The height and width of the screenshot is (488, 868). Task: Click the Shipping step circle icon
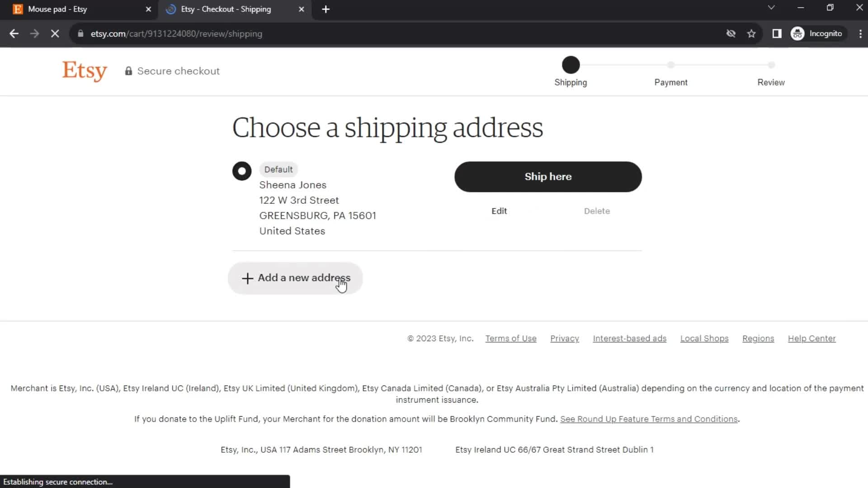coord(571,64)
